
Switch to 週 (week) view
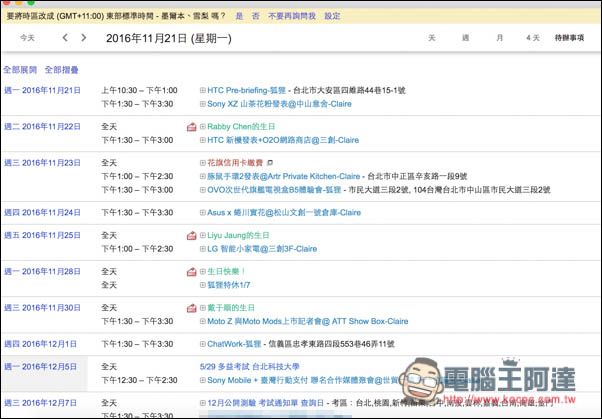466,38
